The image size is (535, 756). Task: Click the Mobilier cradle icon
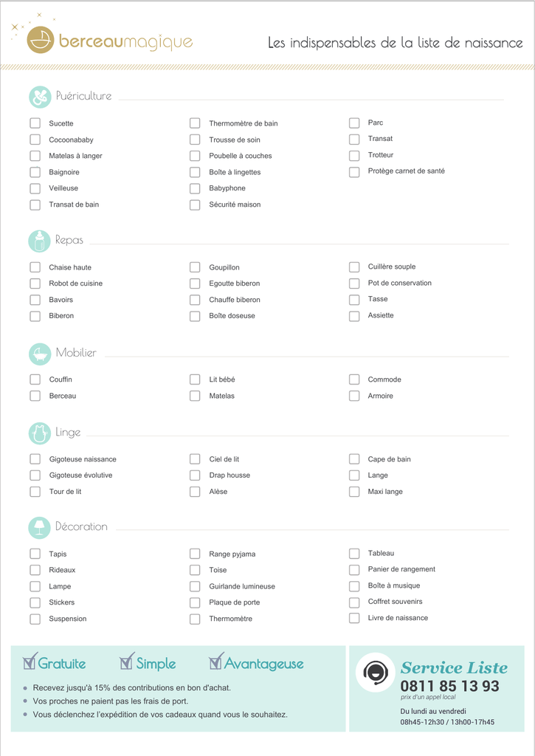[40, 354]
